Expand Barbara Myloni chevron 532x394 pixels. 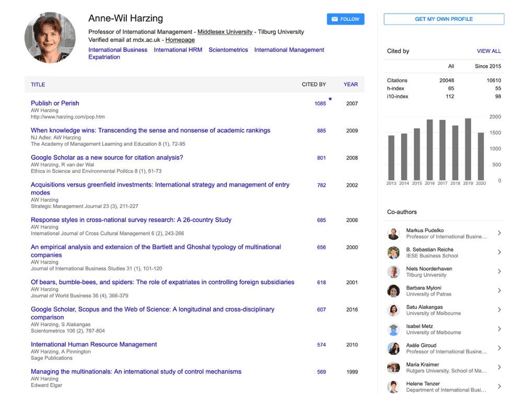pyautogui.click(x=500, y=291)
